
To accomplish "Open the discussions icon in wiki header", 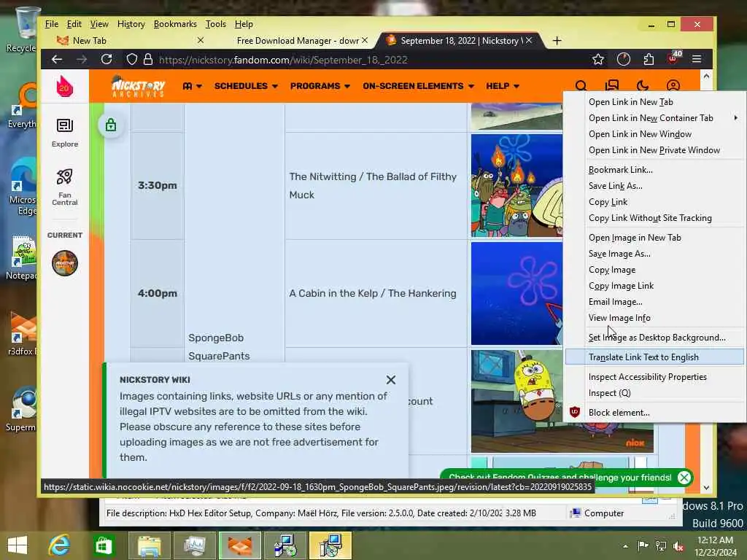I will (x=612, y=86).
